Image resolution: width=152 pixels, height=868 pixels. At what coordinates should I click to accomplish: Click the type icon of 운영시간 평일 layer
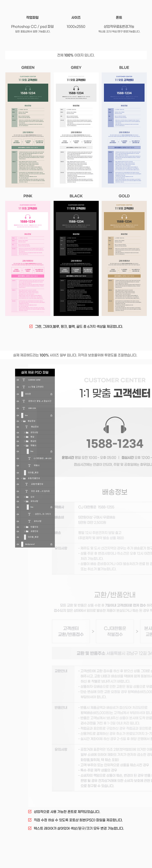coord(24,401)
